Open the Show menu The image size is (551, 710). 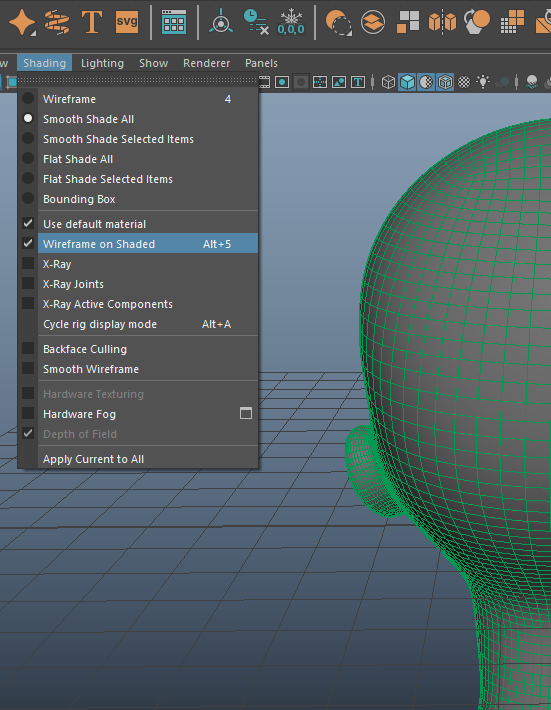pos(153,63)
